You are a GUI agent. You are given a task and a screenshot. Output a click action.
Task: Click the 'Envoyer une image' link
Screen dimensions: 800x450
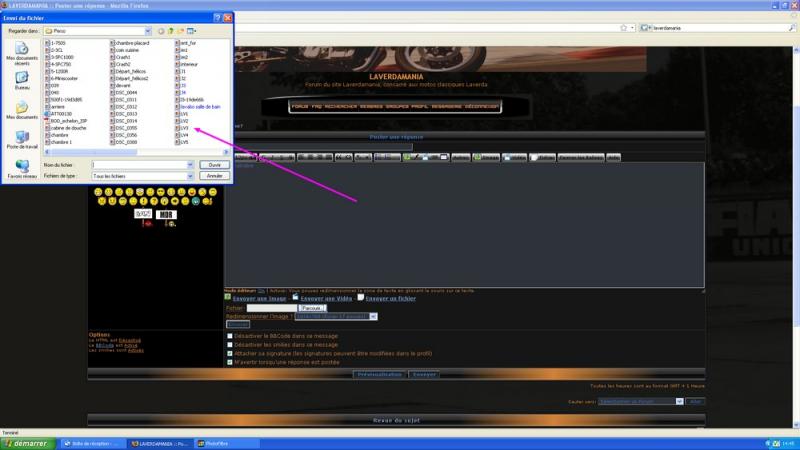259,298
